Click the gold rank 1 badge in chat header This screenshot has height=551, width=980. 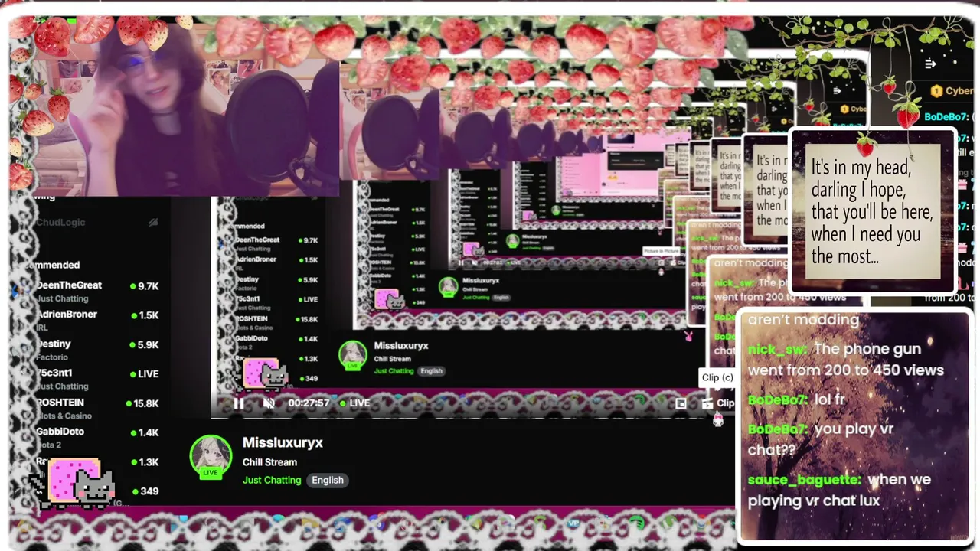(x=936, y=91)
